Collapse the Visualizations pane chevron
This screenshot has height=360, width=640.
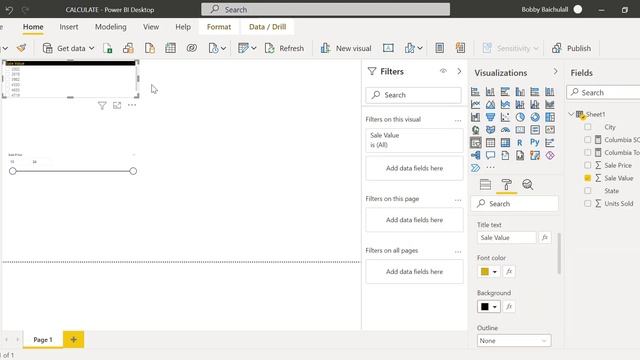[x=555, y=71]
